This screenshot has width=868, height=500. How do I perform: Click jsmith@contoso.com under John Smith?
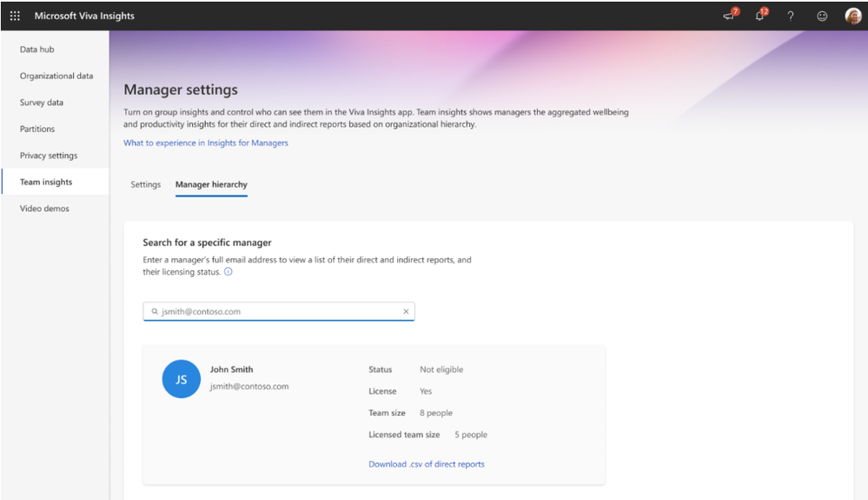(249, 386)
